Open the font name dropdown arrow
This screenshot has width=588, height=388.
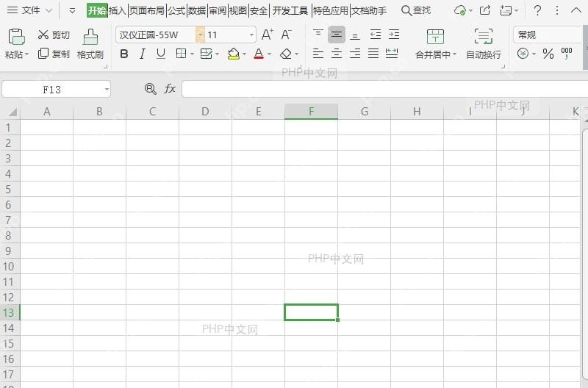[200, 35]
